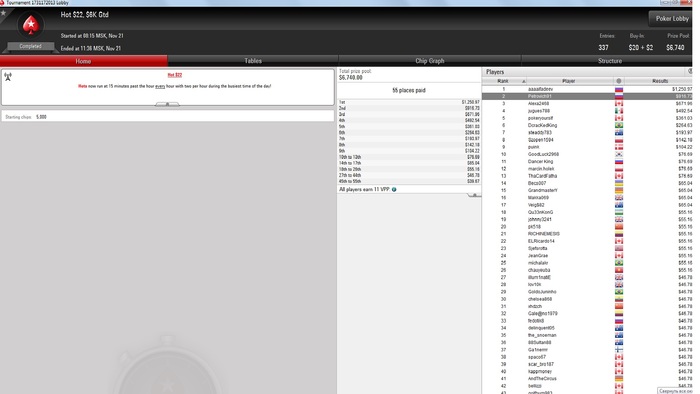Screen dimensions: 700x394
Task: Click Canada flag beside kappmoney
Action: (619, 371)
